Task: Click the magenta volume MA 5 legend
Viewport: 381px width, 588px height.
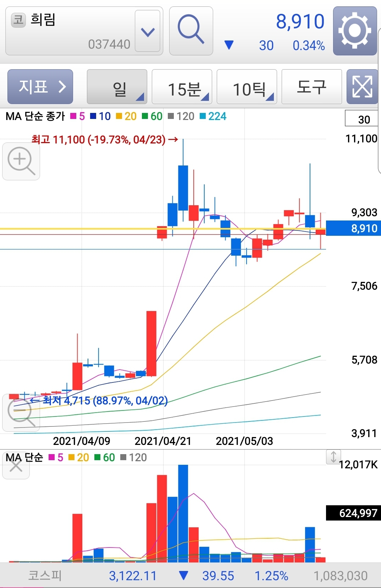Action: (x=56, y=457)
